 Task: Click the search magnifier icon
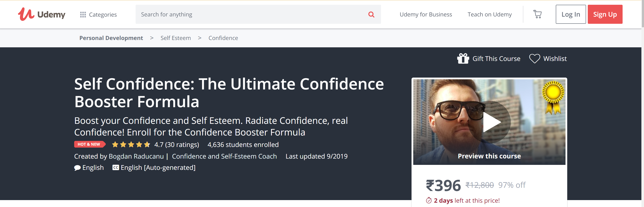coord(371,14)
